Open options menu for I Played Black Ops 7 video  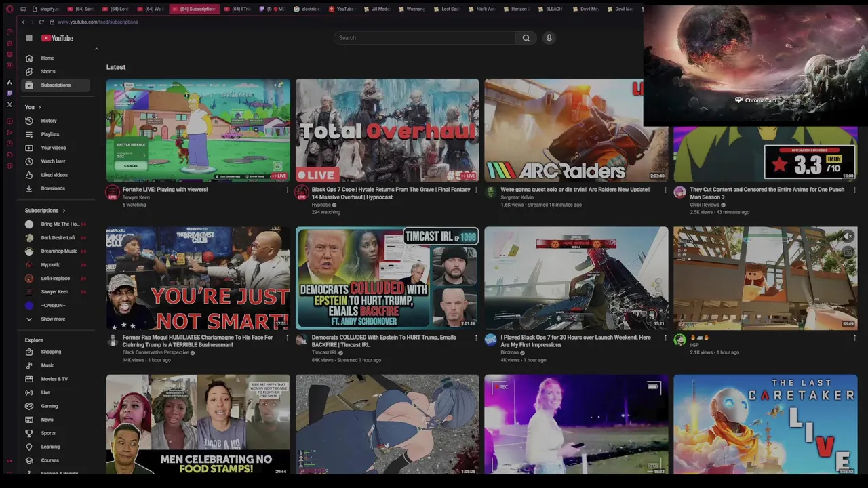[665, 338]
